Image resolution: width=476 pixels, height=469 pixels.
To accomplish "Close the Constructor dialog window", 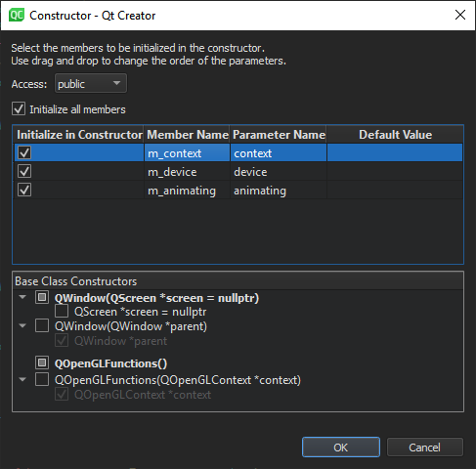I will [x=460, y=15].
